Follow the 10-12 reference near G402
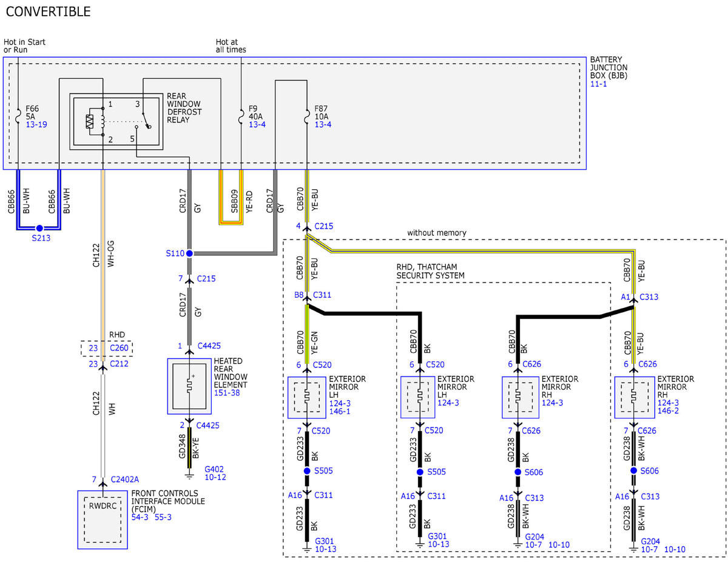 [215, 477]
